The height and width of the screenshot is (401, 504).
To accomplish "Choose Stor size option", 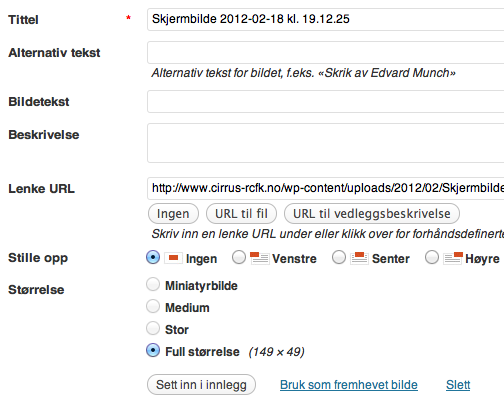I will (x=153, y=328).
